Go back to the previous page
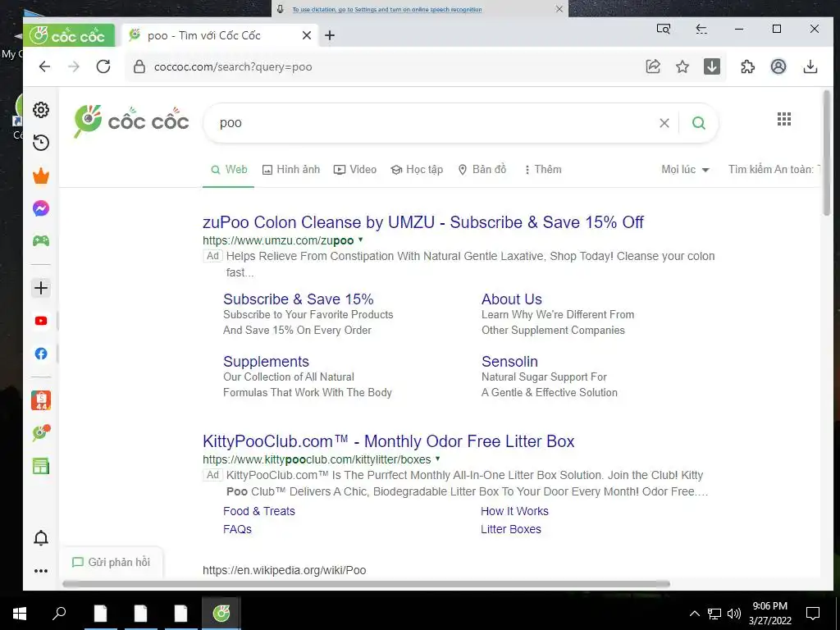Image resolution: width=840 pixels, height=630 pixels. pyautogui.click(x=44, y=66)
